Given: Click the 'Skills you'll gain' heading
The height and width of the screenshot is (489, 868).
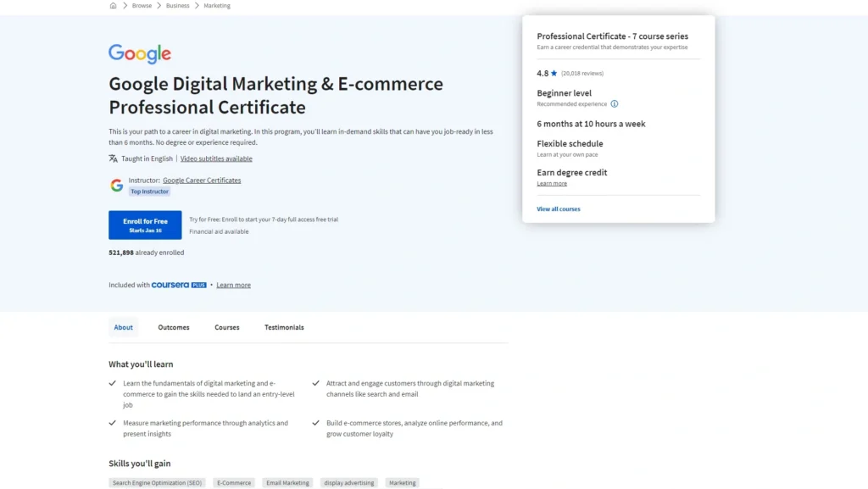Looking at the screenshot, I should [x=140, y=464].
